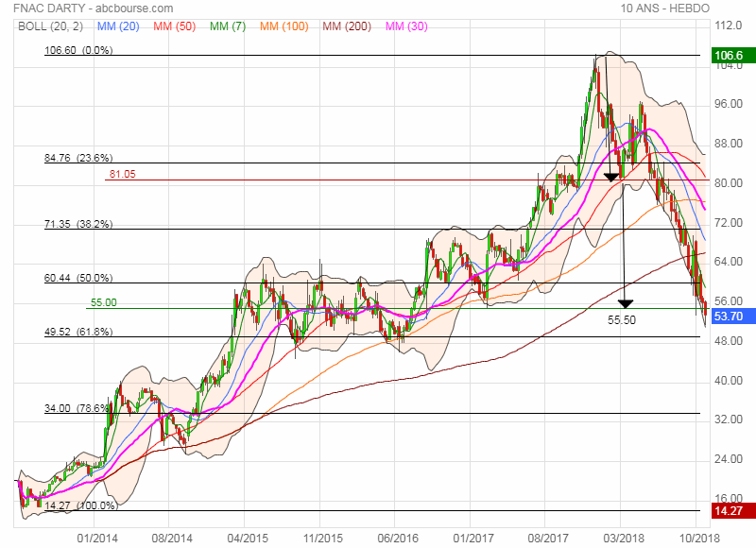The image size is (756, 548).
Task: Click the 55.00 green support label
Action: 104,302
